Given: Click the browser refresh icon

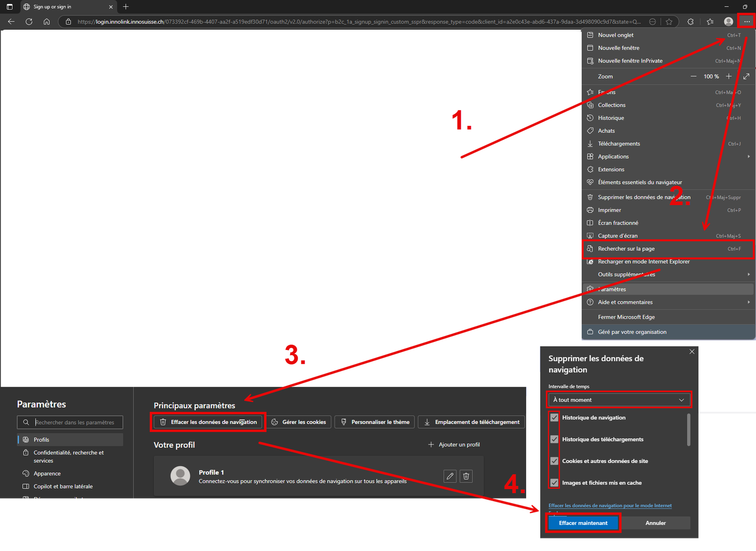Looking at the screenshot, I should click(x=29, y=22).
